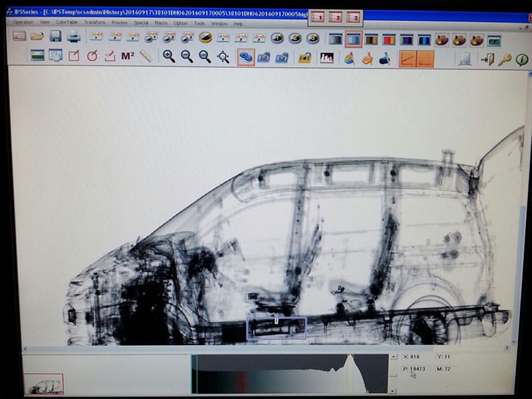Screen dimensions: 532x399
Task: Toggle the first orange linear curve button
Action: click(407, 59)
